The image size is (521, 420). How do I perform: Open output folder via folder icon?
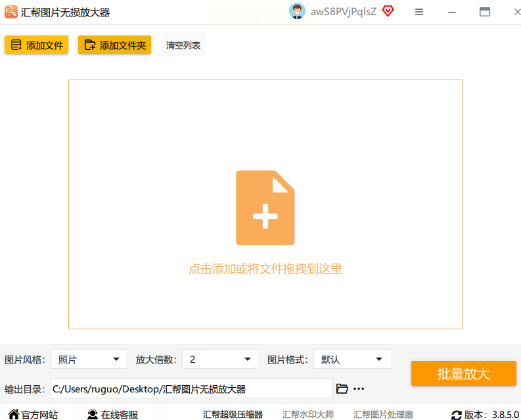342,388
